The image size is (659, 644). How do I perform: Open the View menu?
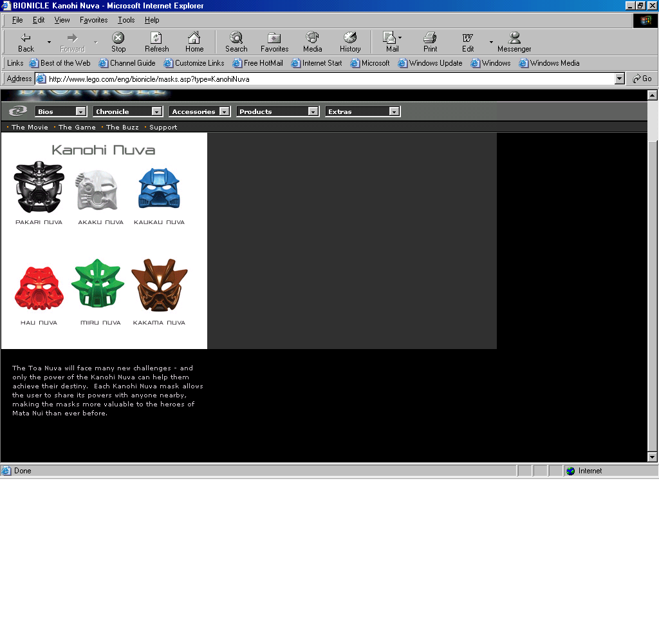[x=62, y=20]
